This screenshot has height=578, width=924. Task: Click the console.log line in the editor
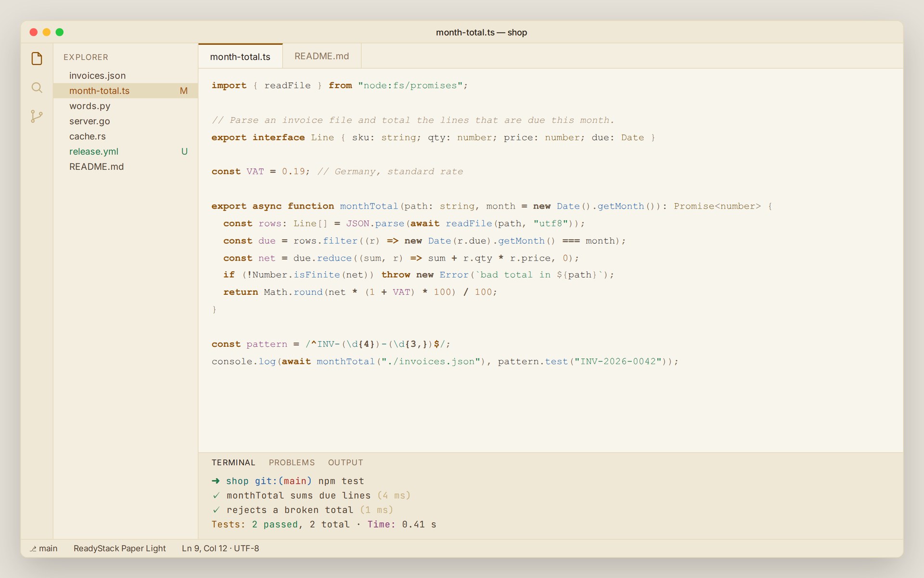click(x=445, y=361)
